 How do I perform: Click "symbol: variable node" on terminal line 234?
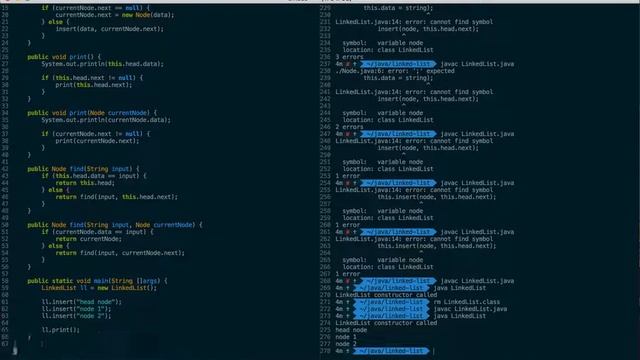coord(383,43)
